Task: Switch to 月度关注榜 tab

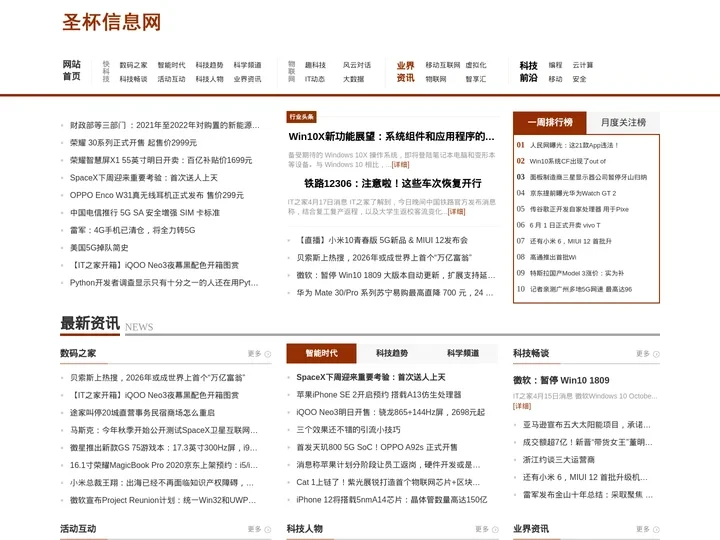Action: tap(623, 123)
